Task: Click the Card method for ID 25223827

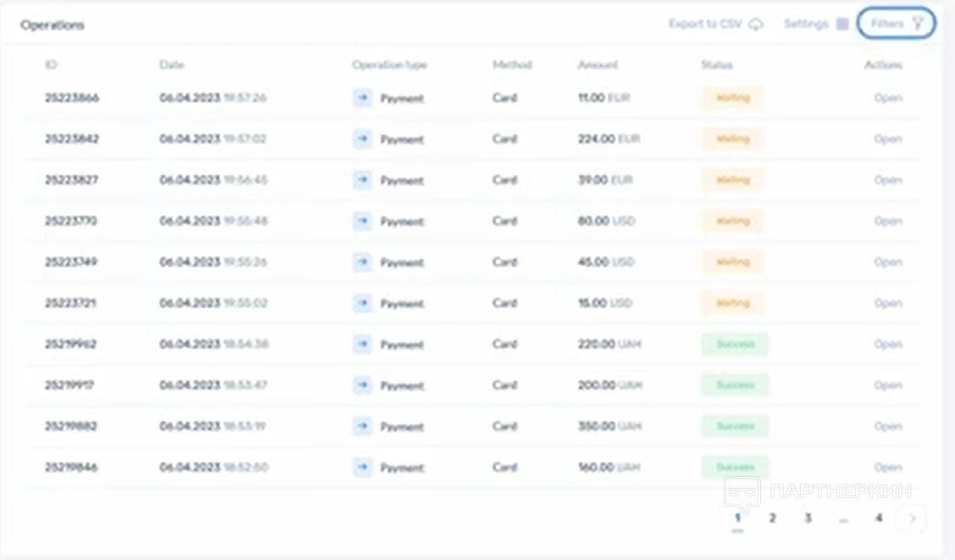Action: (504, 180)
